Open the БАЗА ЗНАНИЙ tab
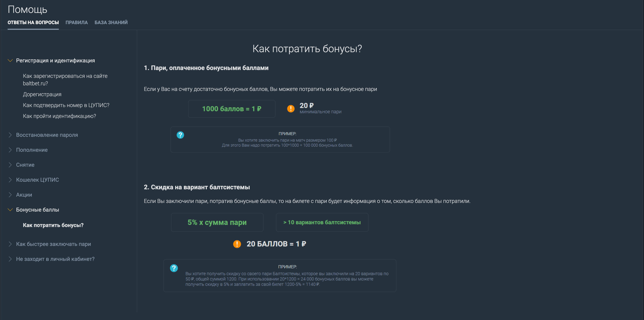Viewport: 644px width, 320px height. (x=111, y=22)
